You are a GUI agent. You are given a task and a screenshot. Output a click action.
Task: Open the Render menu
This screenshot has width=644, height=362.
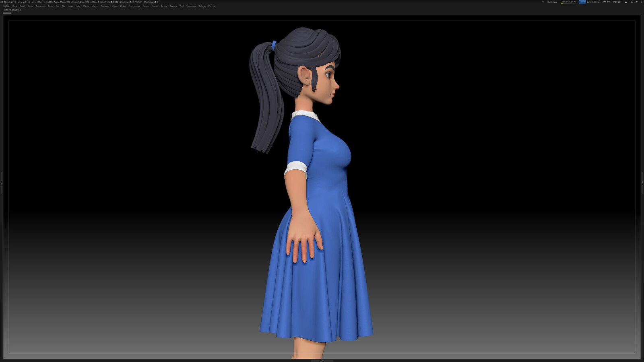[x=146, y=6]
